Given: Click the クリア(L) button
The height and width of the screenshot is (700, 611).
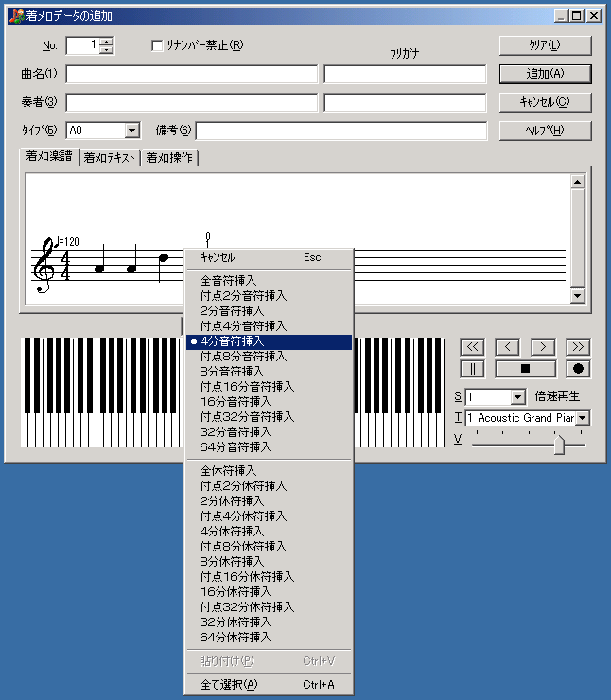Looking at the screenshot, I should (546, 45).
